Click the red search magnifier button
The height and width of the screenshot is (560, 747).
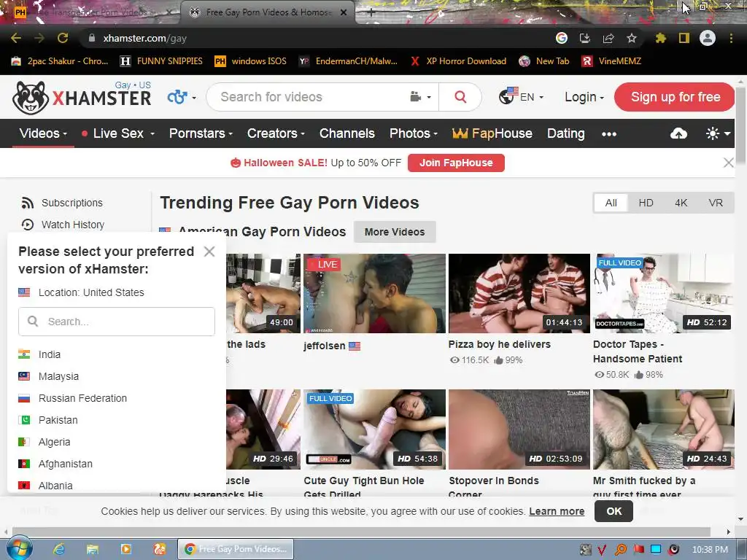tap(460, 97)
